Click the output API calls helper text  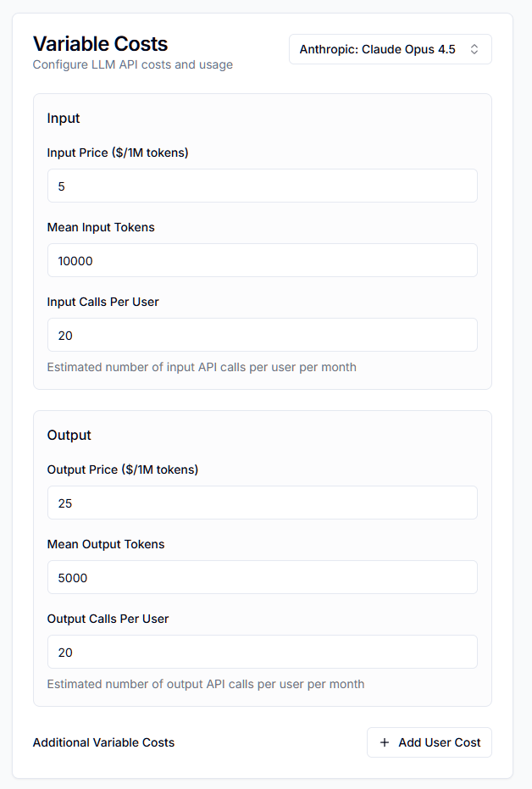207,684
